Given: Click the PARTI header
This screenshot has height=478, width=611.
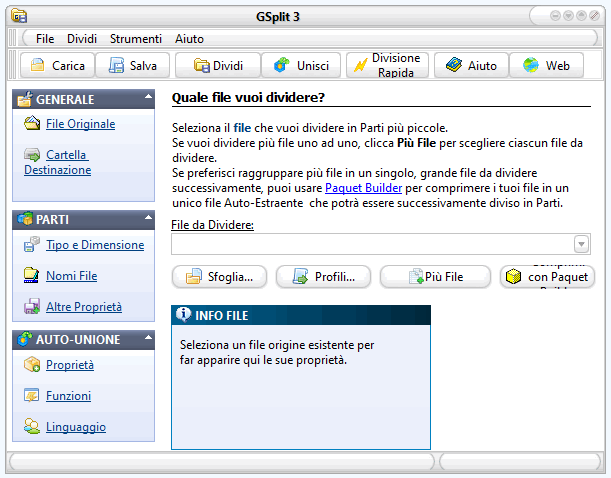Looking at the screenshot, I should (x=84, y=220).
